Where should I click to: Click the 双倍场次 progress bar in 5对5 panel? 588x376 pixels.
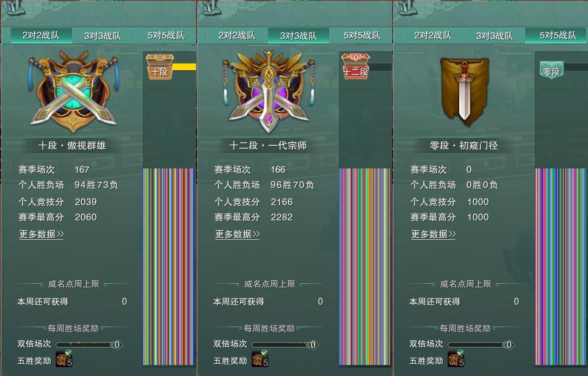point(481,344)
